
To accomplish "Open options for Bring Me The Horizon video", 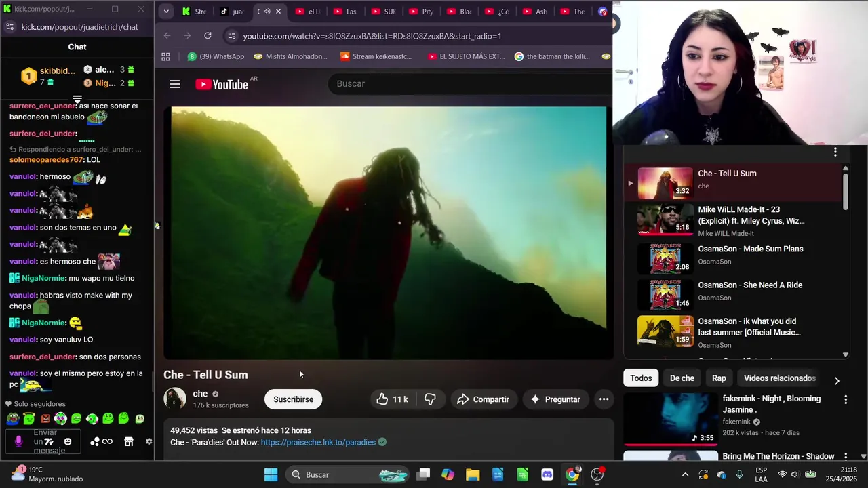I will [x=846, y=456].
